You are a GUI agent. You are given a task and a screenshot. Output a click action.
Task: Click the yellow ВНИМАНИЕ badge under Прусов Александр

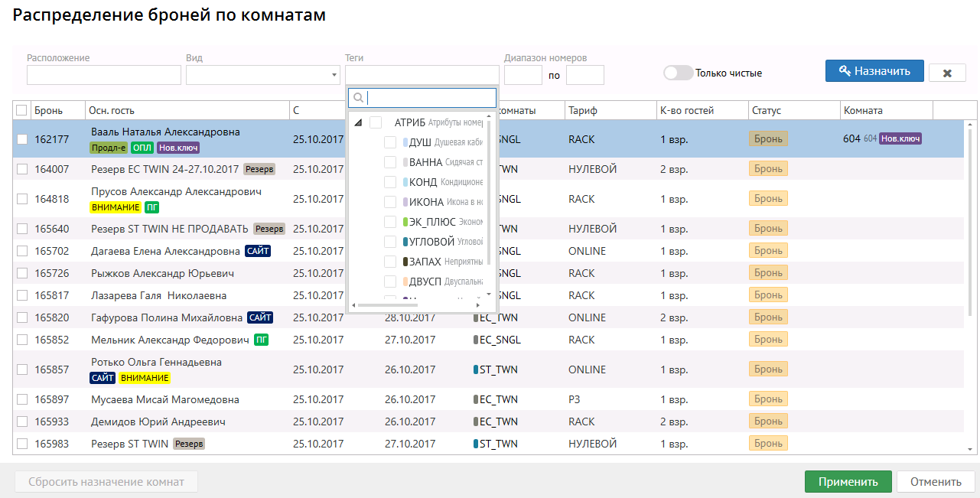pyautogui.click(x=115, y=207)
